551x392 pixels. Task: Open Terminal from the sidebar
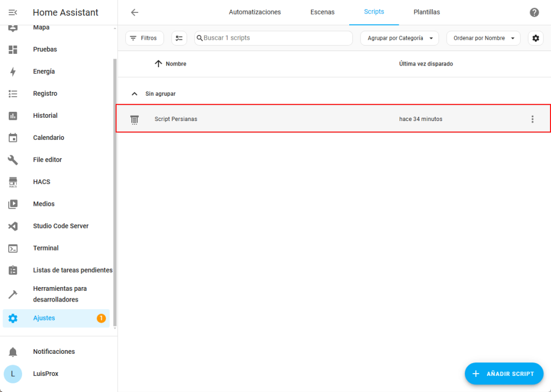coord(46,248)
